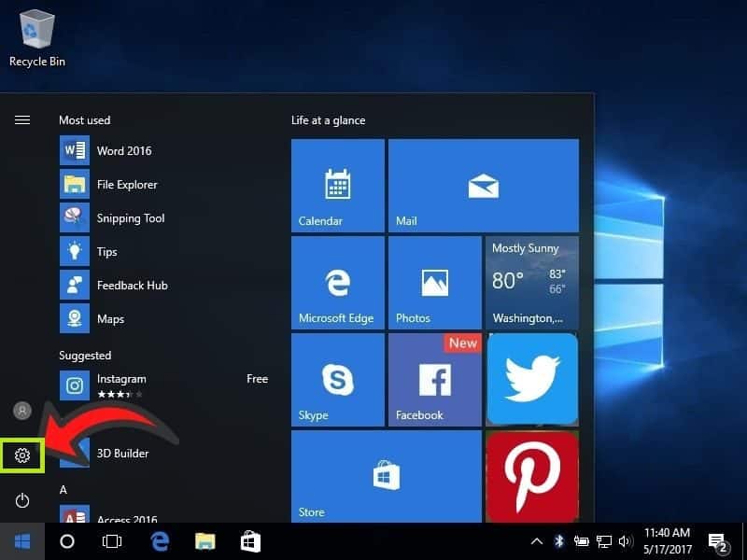Open the Twitter tile
Screen dimensions: 747x560
click(532, 380)
